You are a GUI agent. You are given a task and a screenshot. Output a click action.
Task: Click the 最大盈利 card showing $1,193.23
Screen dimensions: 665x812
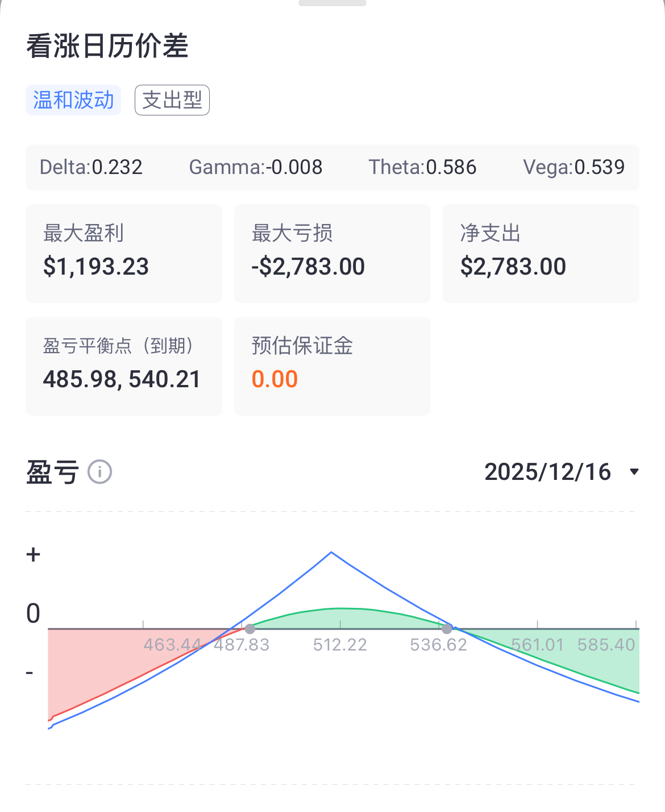click(x=123, y=253)
